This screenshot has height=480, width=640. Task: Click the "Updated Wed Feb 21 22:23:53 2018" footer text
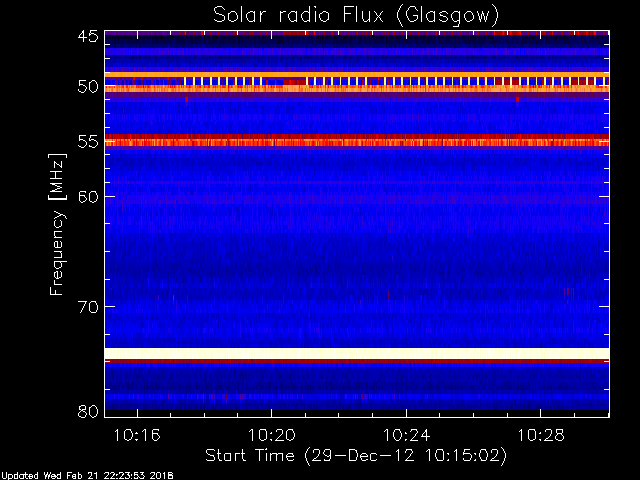click(87, 476)
